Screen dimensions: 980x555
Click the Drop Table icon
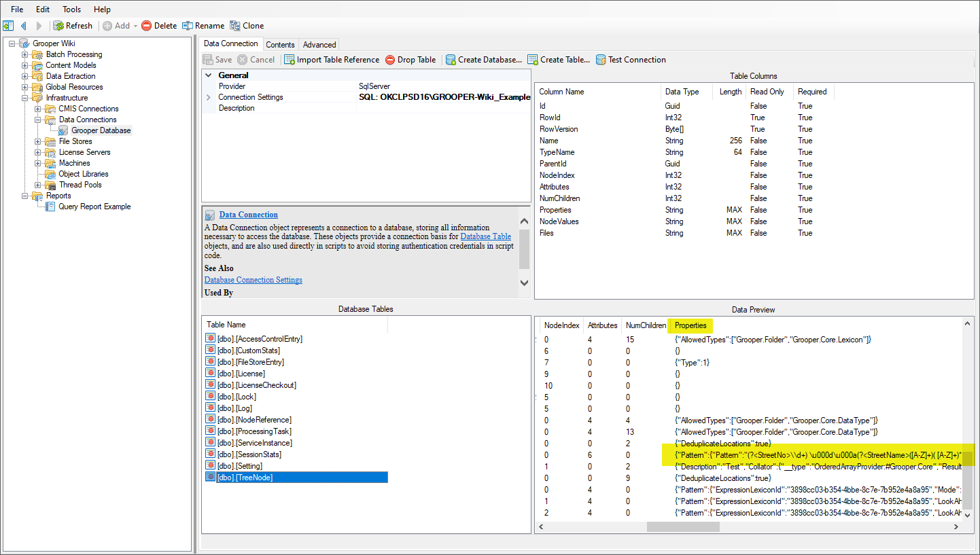point(390,60)
